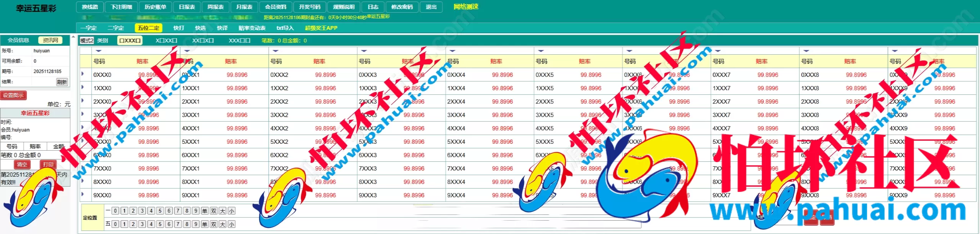
Task: Click the column arrow above the 0XXX1 column
Action: point(187,50)
